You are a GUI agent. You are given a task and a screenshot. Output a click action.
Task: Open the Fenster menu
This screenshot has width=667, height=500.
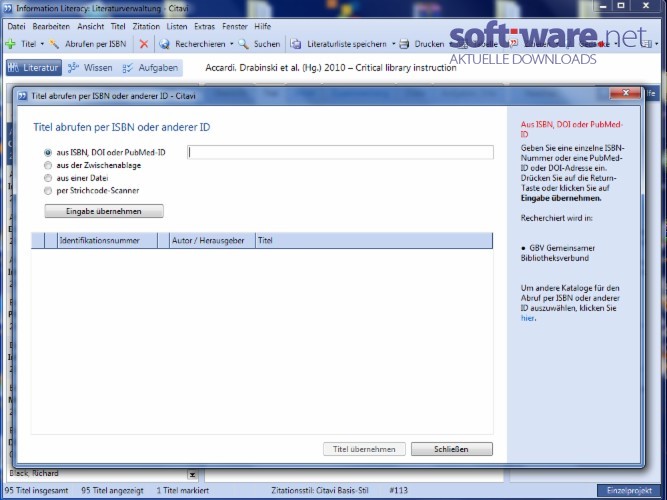tap(235, 26)
